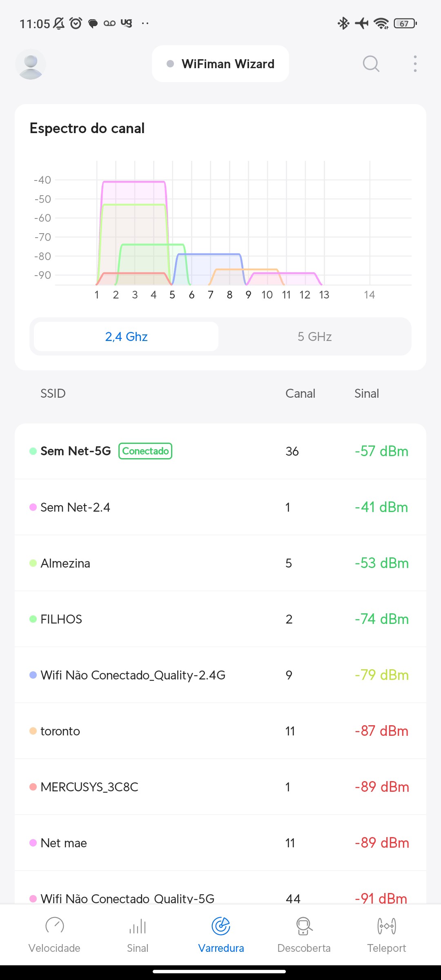Viewport: 441px width, 980px height.
Task: Select the Sem Net-2.4 network row
Action: click(220, 507)
